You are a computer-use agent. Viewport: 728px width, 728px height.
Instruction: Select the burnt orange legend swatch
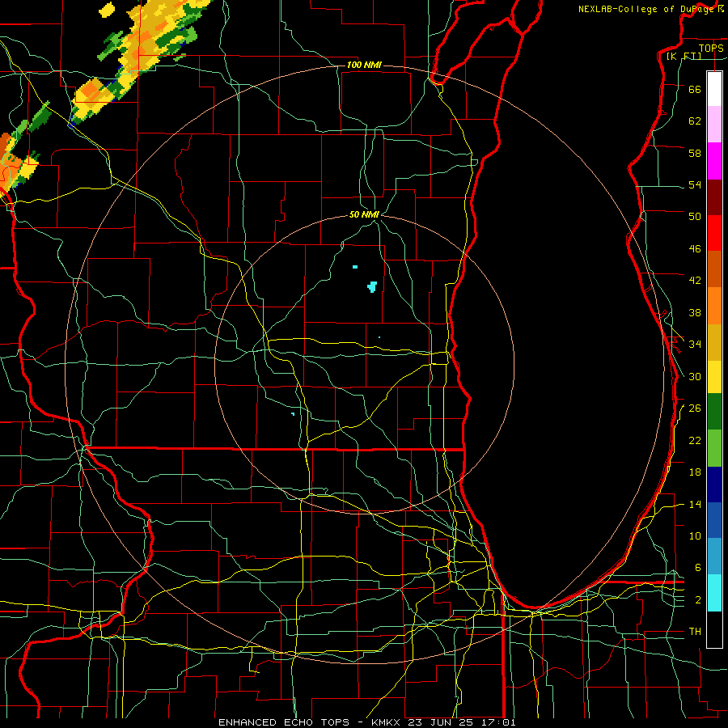tap(714, 269)
